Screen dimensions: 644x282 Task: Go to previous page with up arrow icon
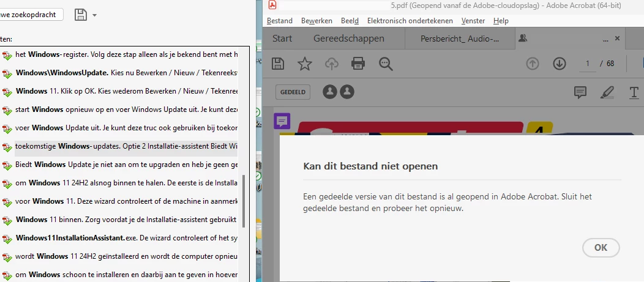tap(533, 64)
